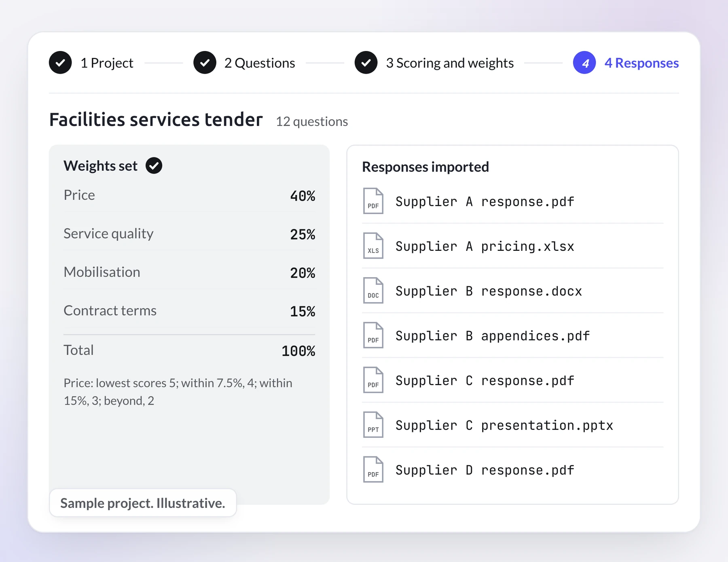Screen dimensions: 728x562
Task: Click the Mobilisation label
Action: coord(102,272)
